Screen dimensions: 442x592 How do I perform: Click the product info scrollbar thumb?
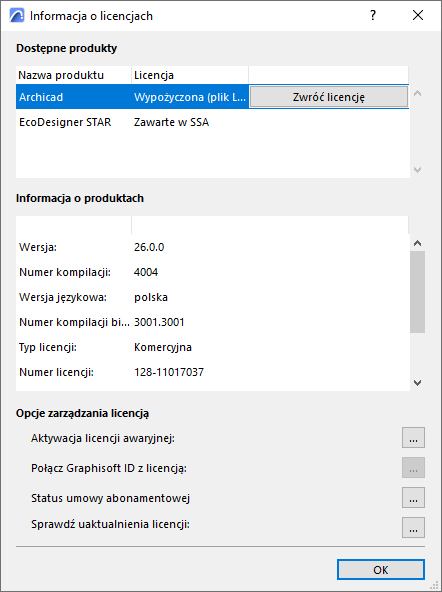(417, 292)
